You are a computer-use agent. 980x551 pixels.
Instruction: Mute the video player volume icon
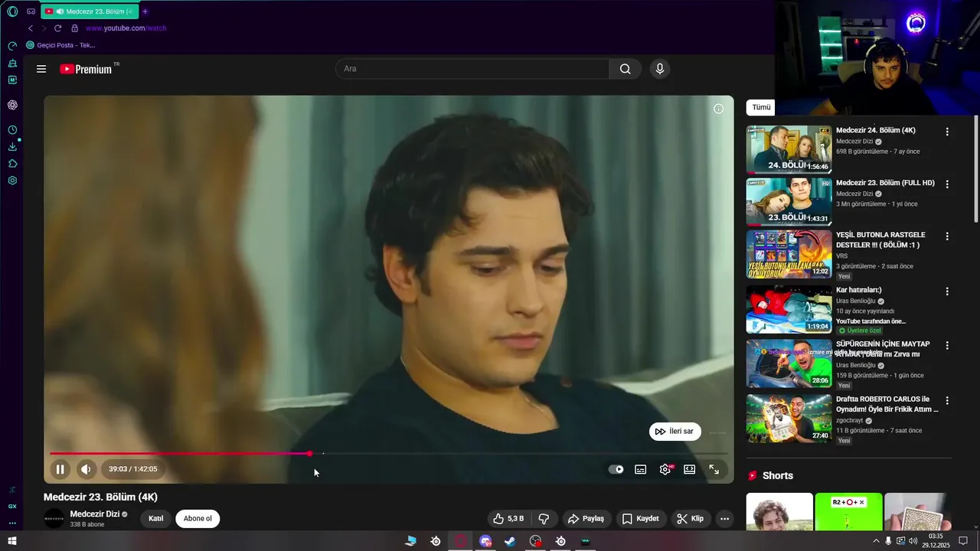86,469
